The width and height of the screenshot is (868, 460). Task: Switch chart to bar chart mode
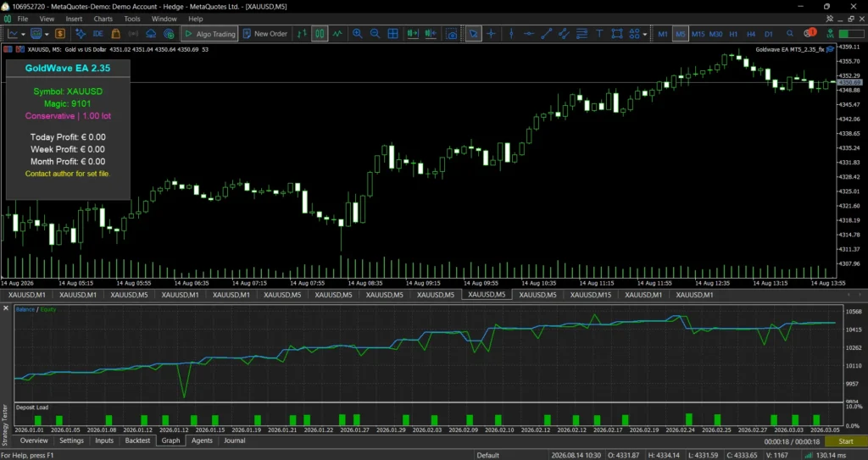point(302,34)
